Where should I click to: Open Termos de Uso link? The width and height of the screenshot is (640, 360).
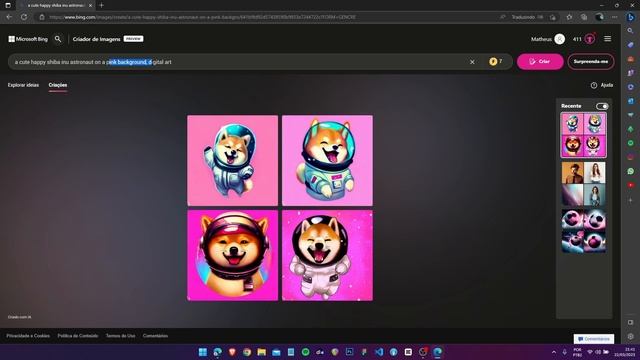point(120,336)
